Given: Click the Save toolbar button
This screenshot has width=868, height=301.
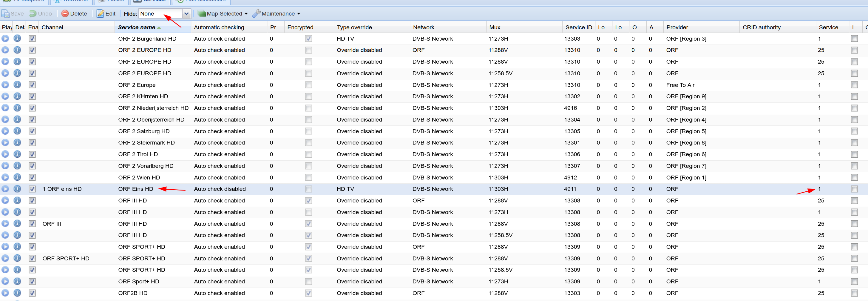Looking at the screenshot, I should pyautogui.click(x=13, y=14).
